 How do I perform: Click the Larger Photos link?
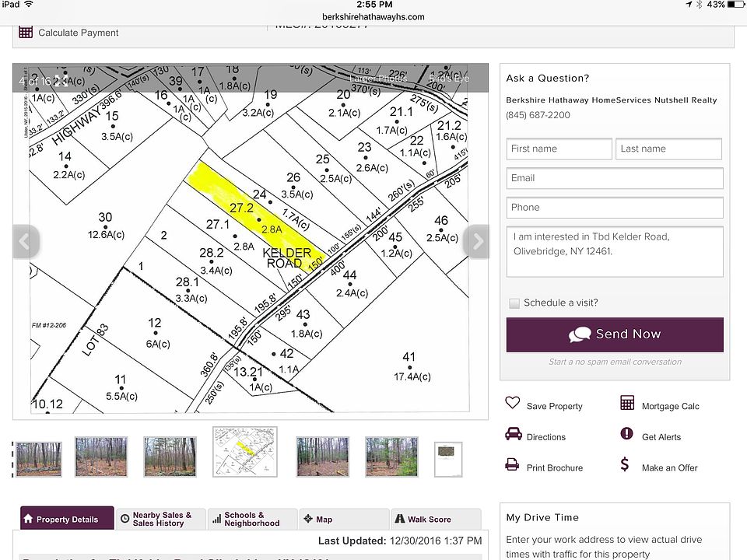coord(377,79)
